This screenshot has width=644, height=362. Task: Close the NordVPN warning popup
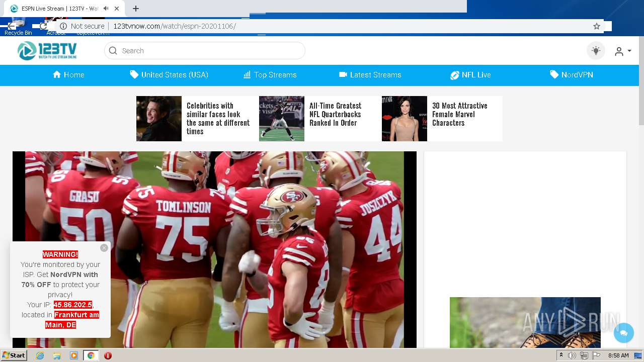[x=104, y=248]
